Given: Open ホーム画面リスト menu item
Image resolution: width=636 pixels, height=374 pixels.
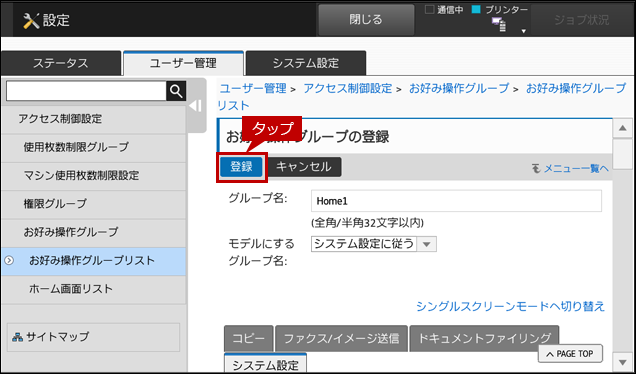Looking at the screenshot, I should tap(94, 289).
